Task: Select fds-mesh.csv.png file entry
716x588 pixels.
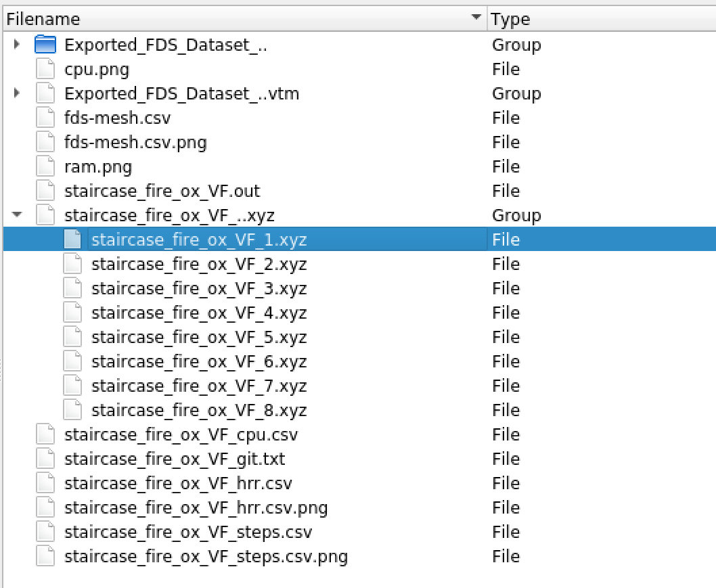Action: click(135, 143)
